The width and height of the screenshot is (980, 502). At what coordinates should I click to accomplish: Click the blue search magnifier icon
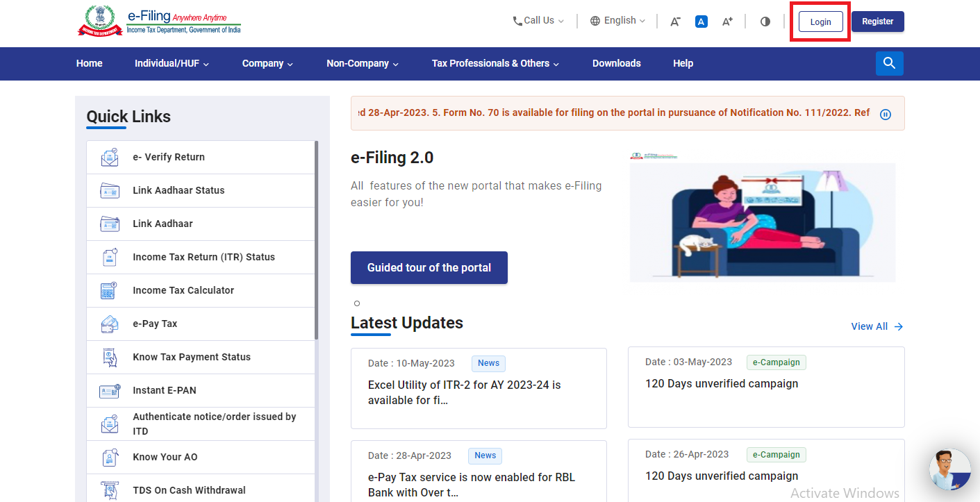[889, 63]
